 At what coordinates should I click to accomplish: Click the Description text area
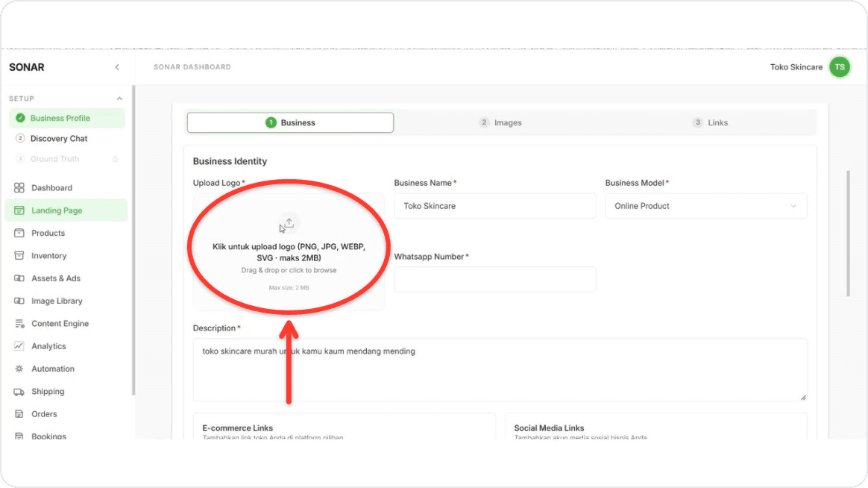click(500, 369)
